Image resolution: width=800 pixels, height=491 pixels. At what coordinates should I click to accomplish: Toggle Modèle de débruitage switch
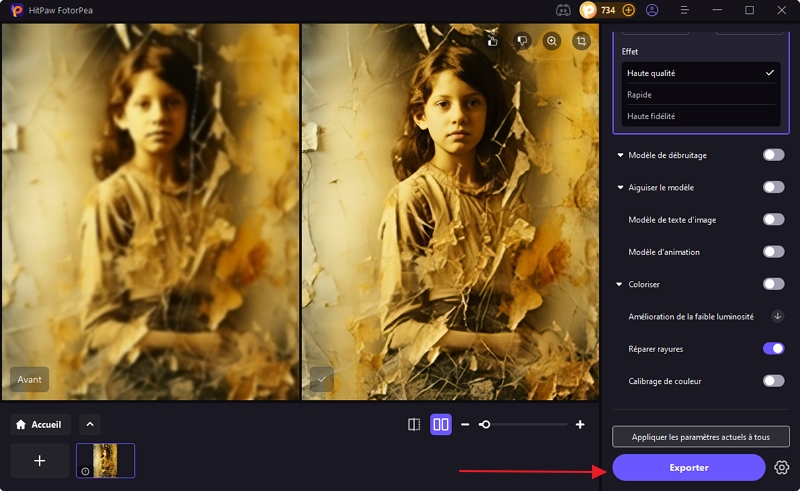773,155
